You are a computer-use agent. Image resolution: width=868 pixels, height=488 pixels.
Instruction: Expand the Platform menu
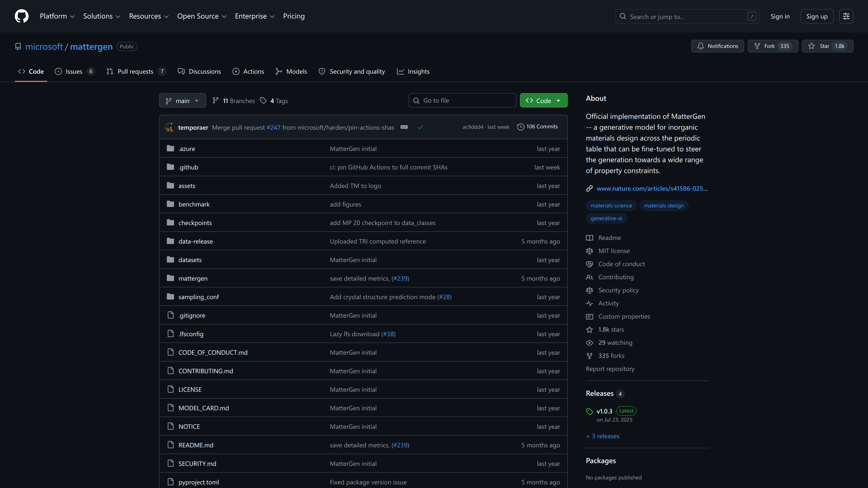pyautogui.click(x=57, y=16)
